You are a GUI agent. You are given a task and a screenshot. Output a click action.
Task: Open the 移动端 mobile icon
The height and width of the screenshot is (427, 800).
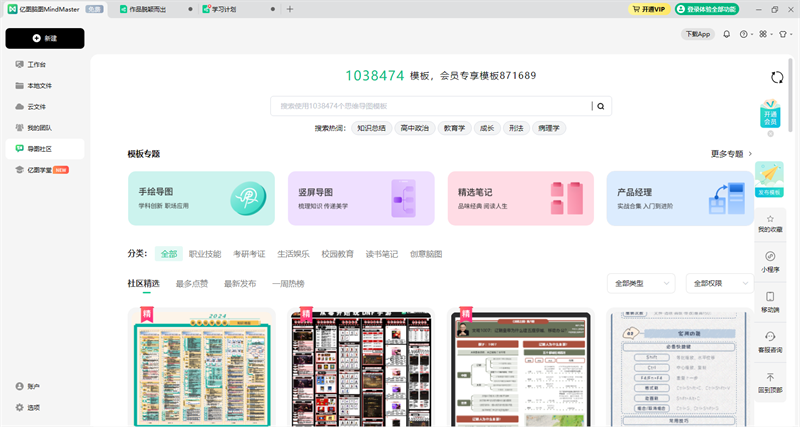coord(770,303)
